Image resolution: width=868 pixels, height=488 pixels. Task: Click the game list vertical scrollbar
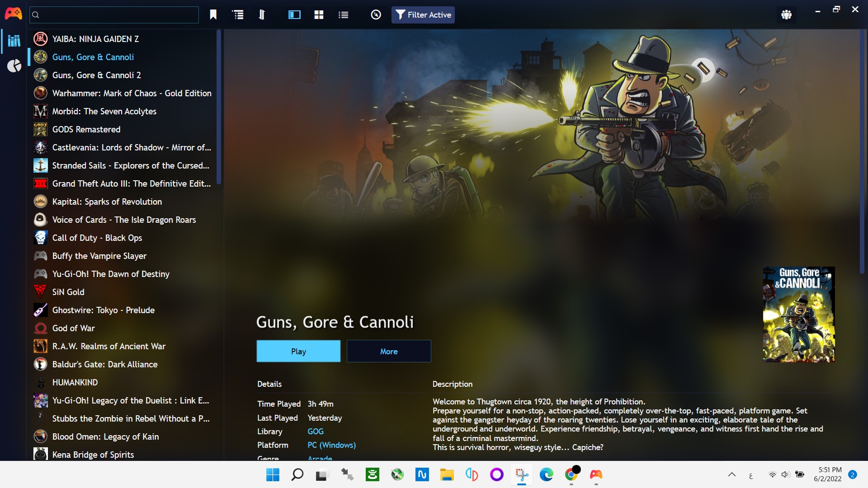click(219, 107)
